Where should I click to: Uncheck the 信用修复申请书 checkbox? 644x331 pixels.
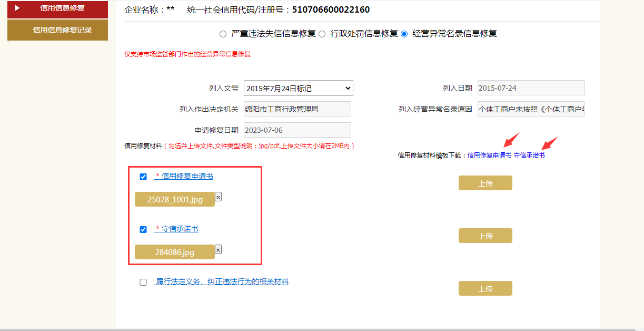click(x=143, y=177)
